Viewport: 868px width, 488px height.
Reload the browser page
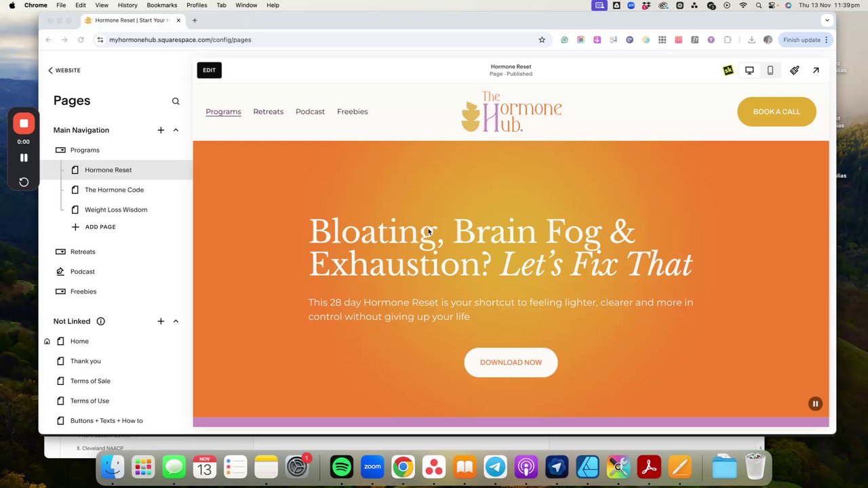click(81, 40)
